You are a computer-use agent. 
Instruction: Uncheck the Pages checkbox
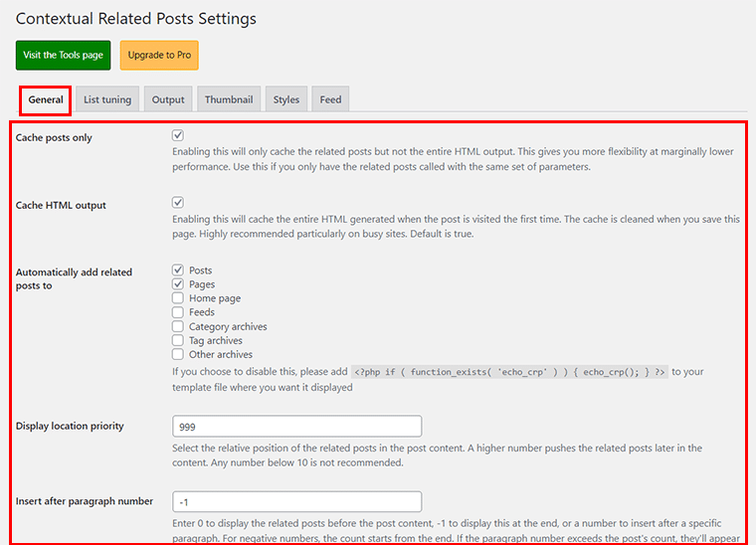[178, 283]
